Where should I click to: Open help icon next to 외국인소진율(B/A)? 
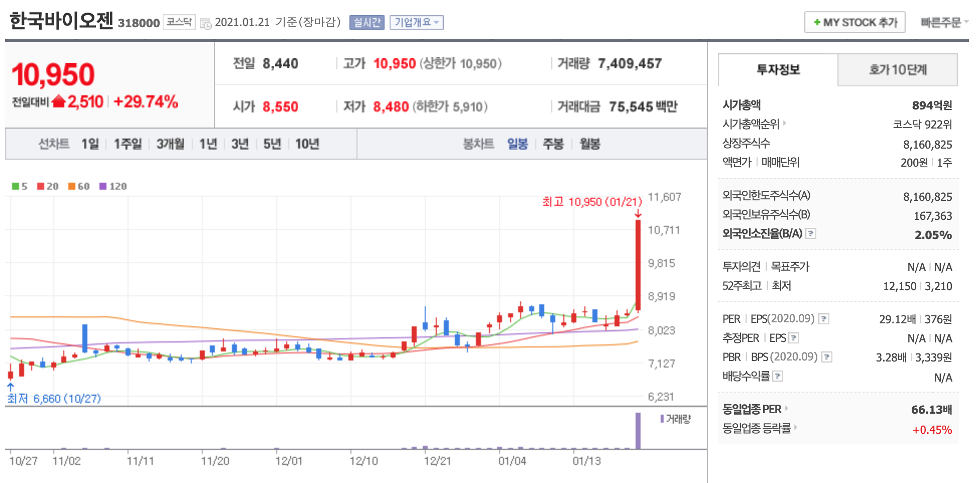point(811,233)
